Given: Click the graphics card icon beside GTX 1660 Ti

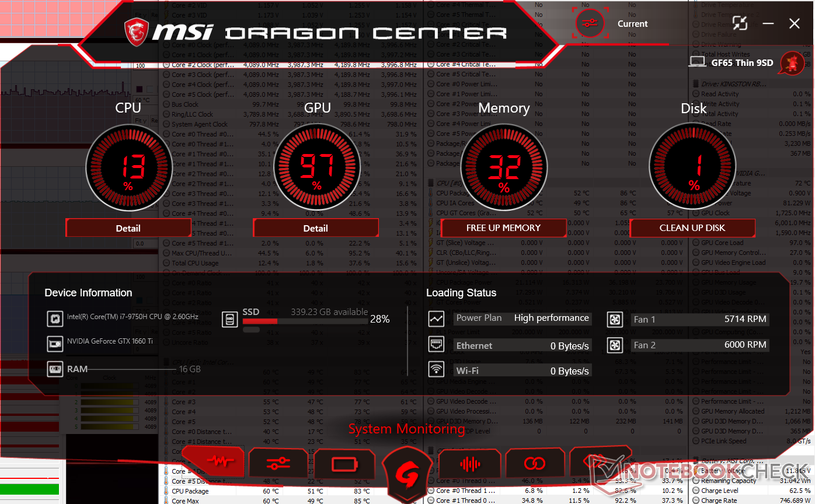Looking at the screenshot, I should pyautogui.click(x=55, y=344).
